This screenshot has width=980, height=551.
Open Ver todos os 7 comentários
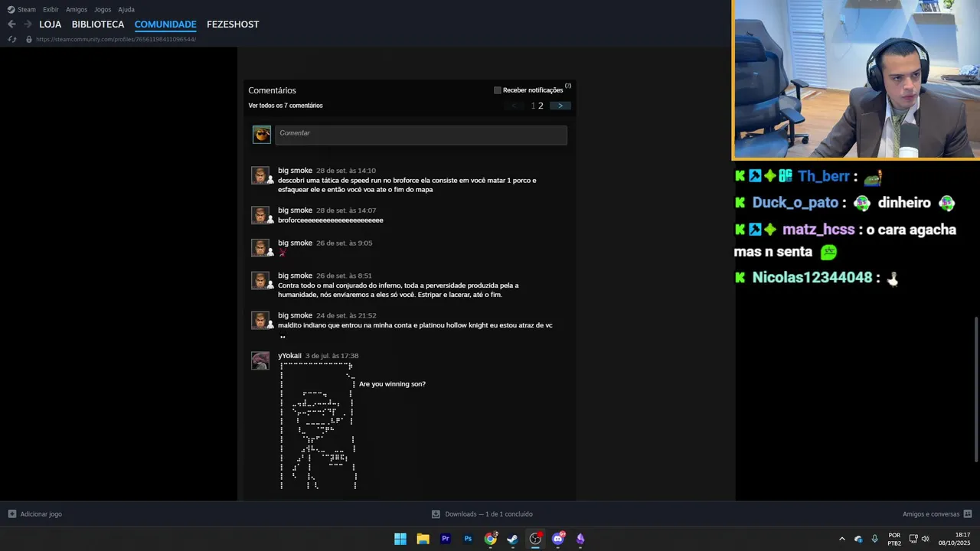pos(286,106)
